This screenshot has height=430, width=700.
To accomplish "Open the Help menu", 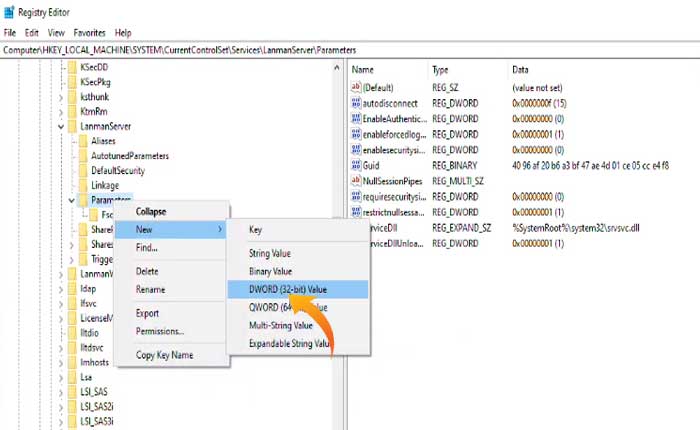I will (123, 33).
